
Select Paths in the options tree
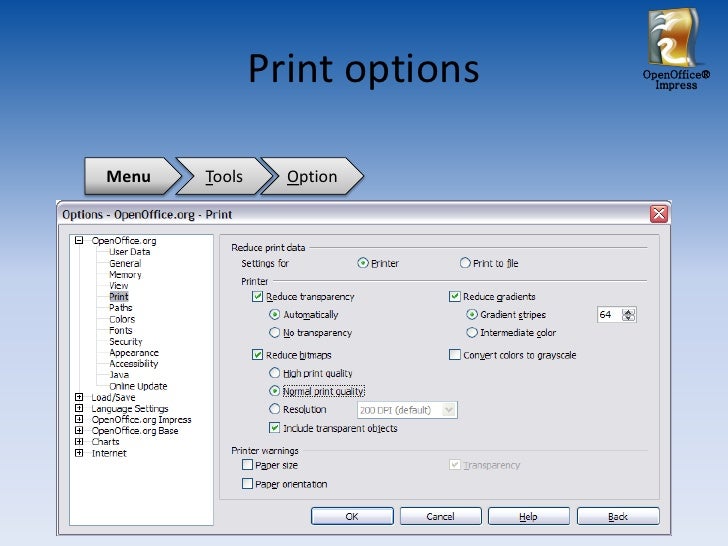pyautogui.click(x=121, y=308)
